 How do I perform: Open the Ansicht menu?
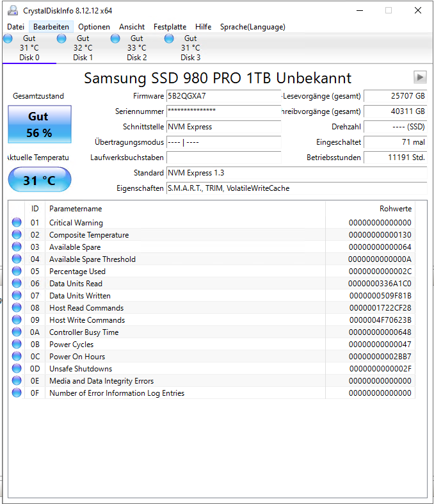[x=132, y=27]
